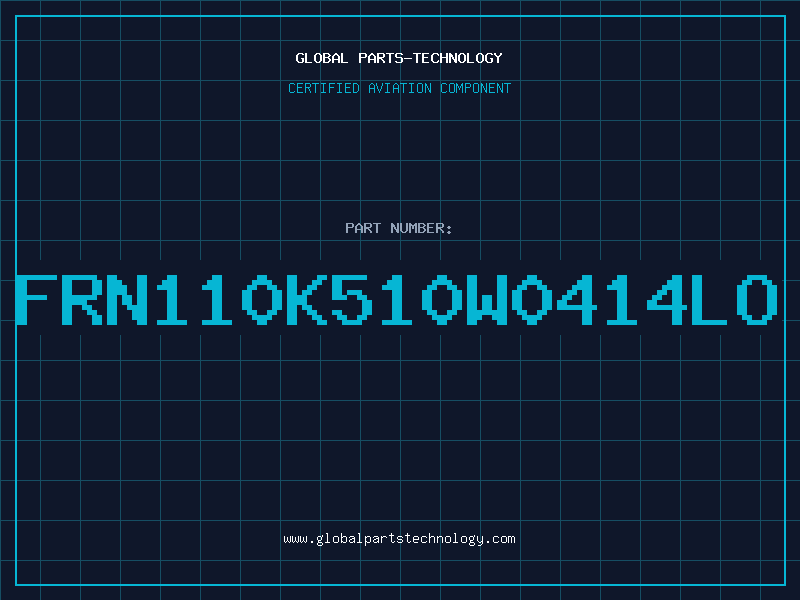The width and height of the screenshot is (800, 600).
Task: Click the digit 5 in part number
Action: tap(353, 299)
